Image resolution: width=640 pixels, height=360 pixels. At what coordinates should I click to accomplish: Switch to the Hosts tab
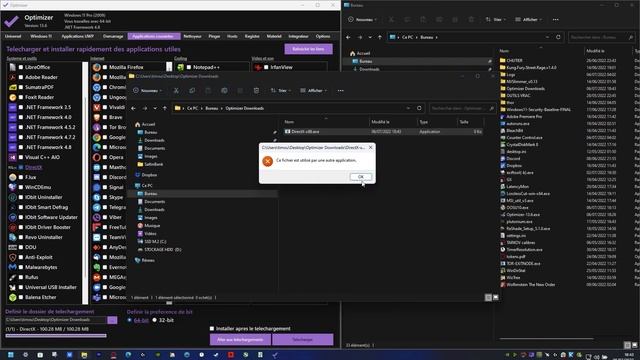pos(232,36)
